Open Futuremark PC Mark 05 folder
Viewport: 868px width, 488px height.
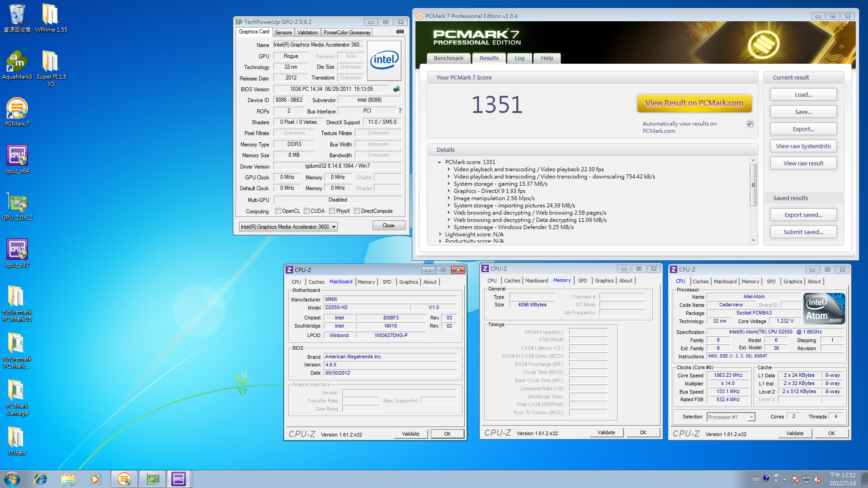point(17,304)
